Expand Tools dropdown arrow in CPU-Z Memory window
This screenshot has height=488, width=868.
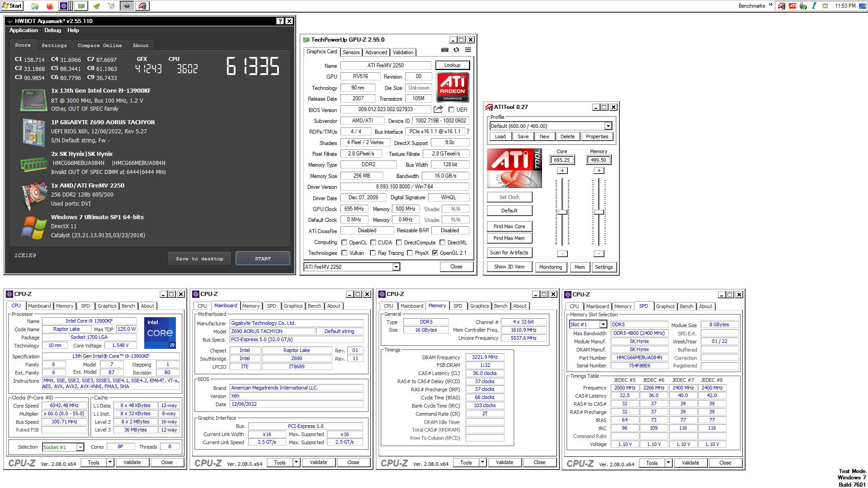[x=482, y=462]
